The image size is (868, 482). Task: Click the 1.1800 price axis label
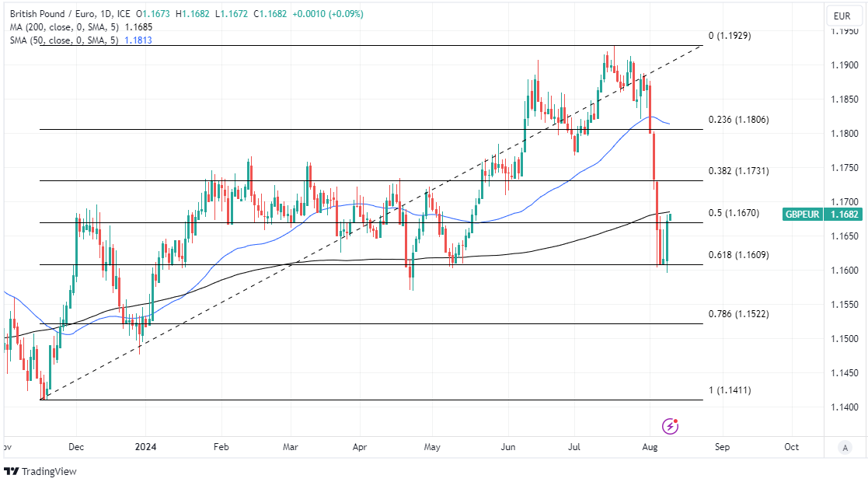pos(842,134)
